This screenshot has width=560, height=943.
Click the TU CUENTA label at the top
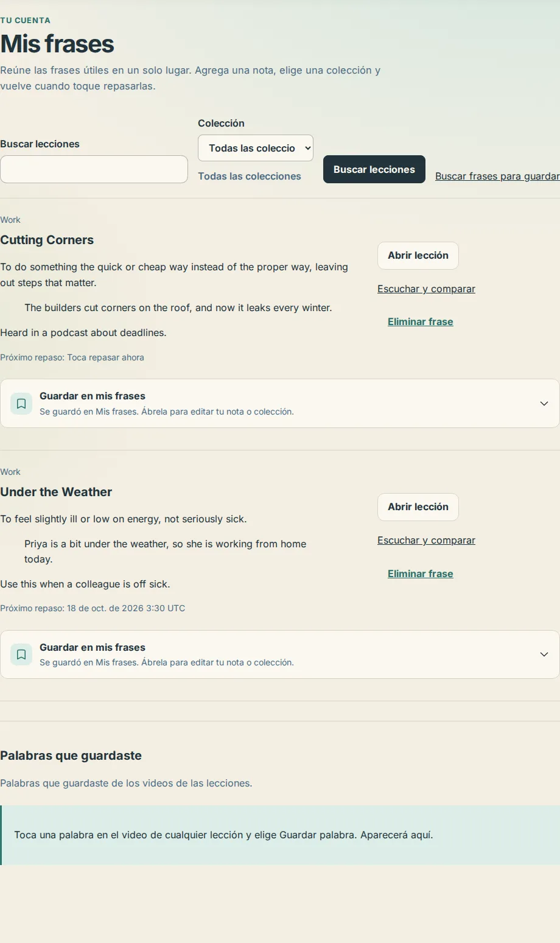point(25,20)
